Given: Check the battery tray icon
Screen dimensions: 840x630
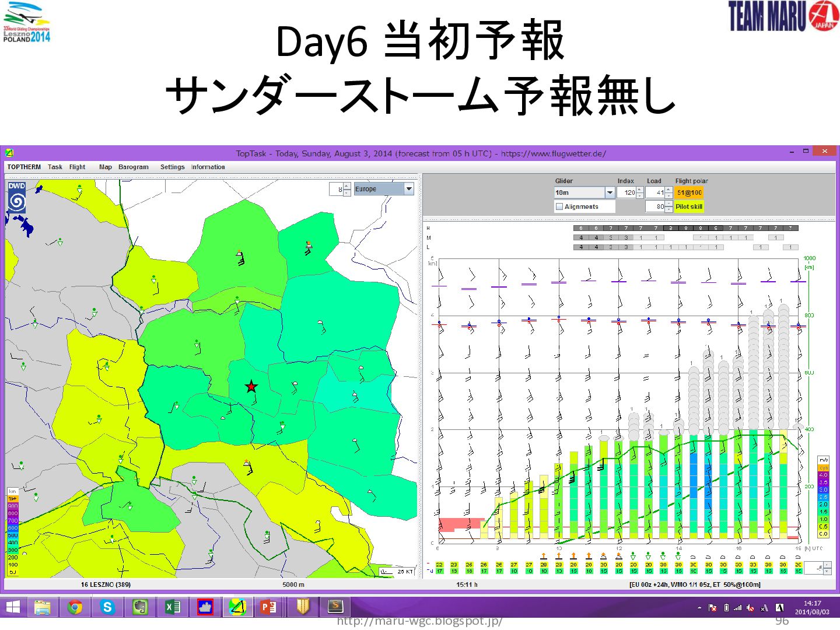Looking at the screenshot, I should pos(726,608).
